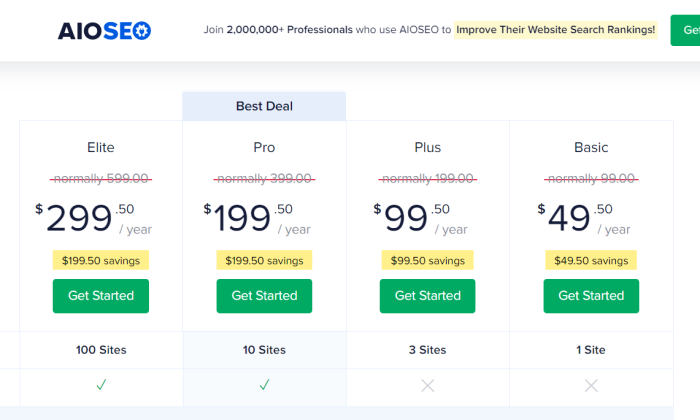
Task: Click the Basic plan 1 Site cell
Action: [591, 350]
